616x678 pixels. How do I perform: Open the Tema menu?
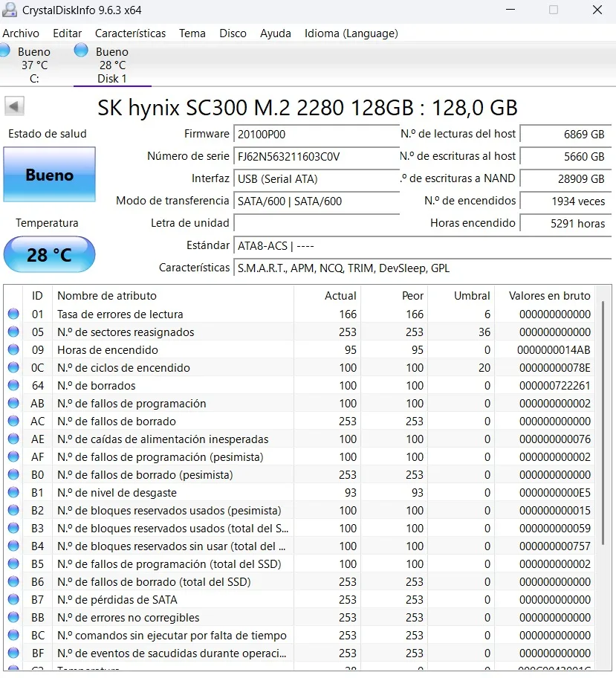[x=192, y=33]
